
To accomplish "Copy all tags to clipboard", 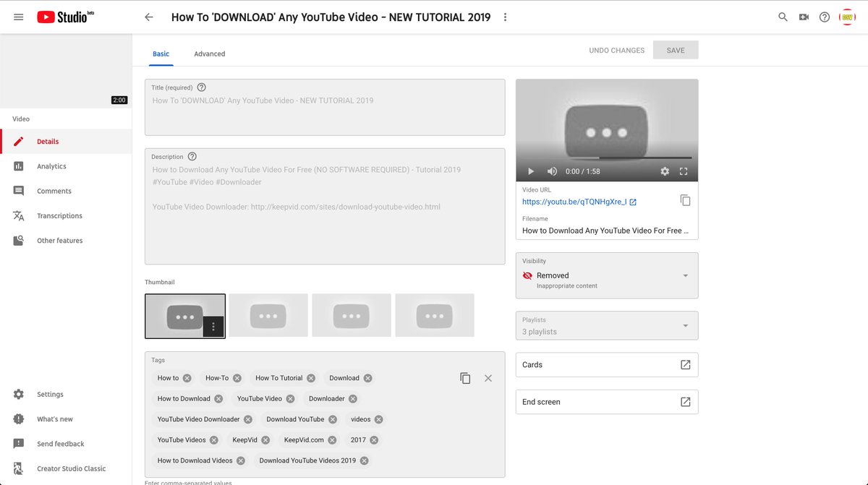I will (x=465, y=378).
